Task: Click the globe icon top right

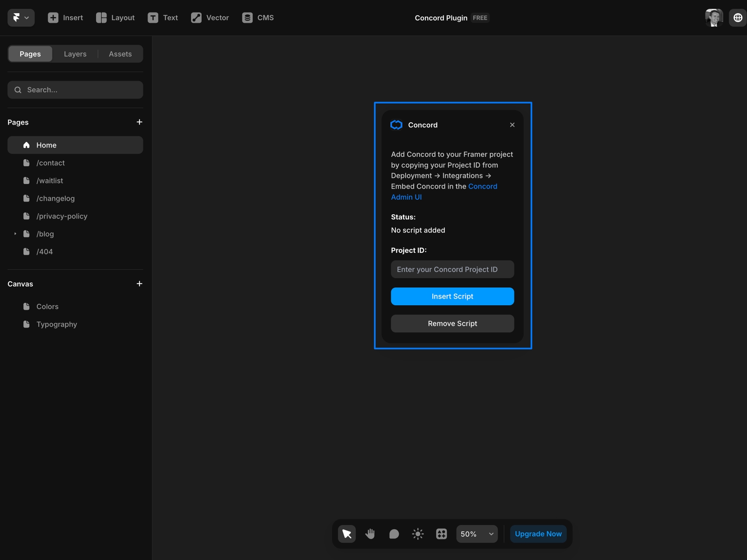Action: point(738,17)
